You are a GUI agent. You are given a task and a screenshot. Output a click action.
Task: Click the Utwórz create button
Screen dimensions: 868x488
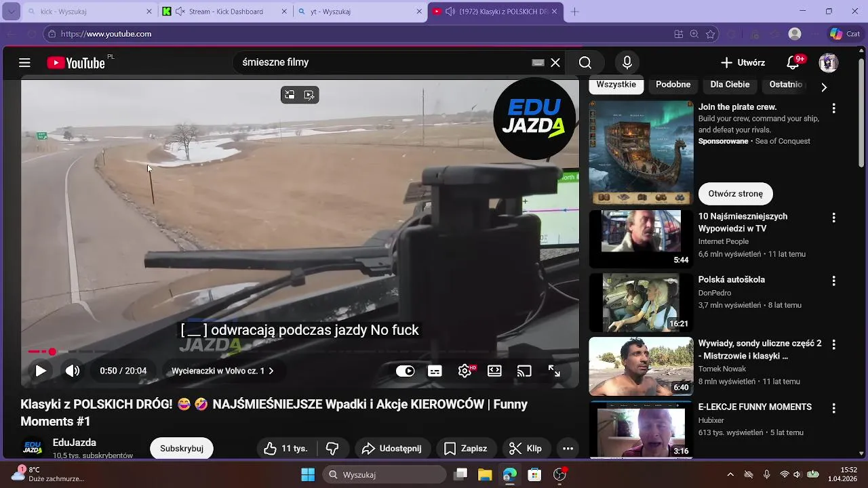point(743,62)
